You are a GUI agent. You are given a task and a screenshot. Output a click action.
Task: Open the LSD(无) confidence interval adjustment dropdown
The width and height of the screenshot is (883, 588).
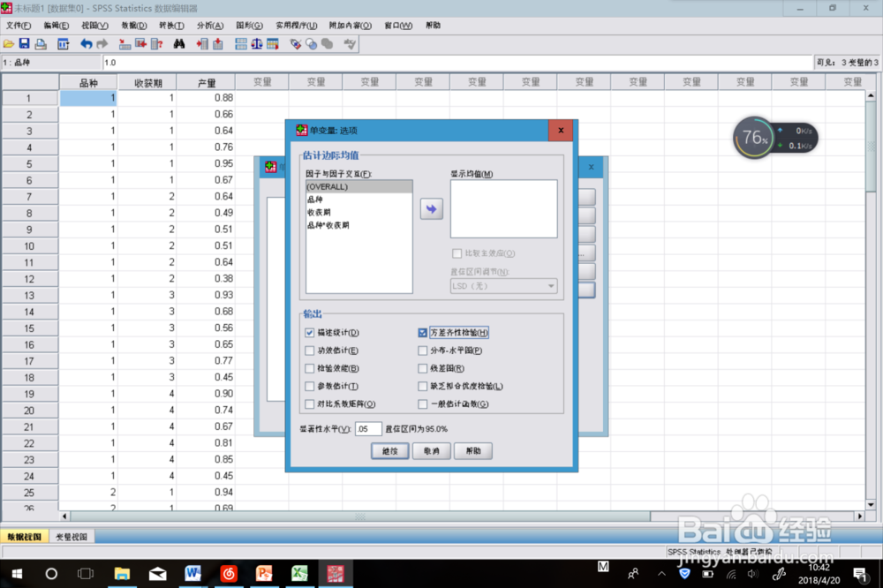[503, 285]
